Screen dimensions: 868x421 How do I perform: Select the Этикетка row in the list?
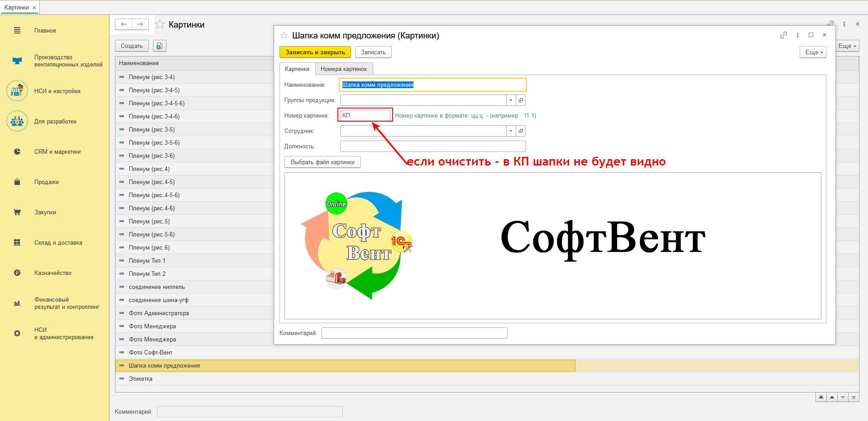tap(140, 378)
